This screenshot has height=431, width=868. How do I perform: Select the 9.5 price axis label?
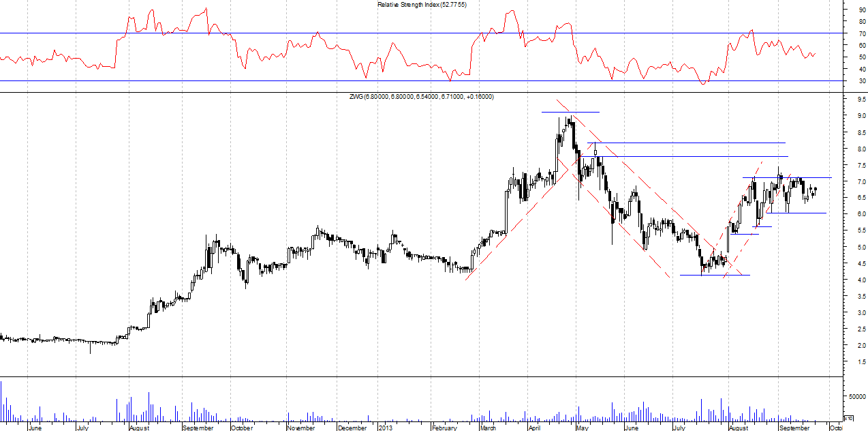coord(862,99)
